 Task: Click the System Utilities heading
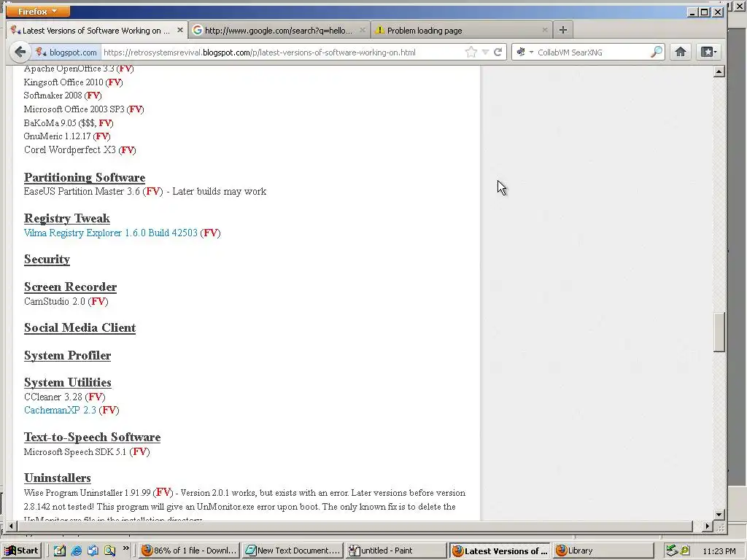(x=68, y=383)
